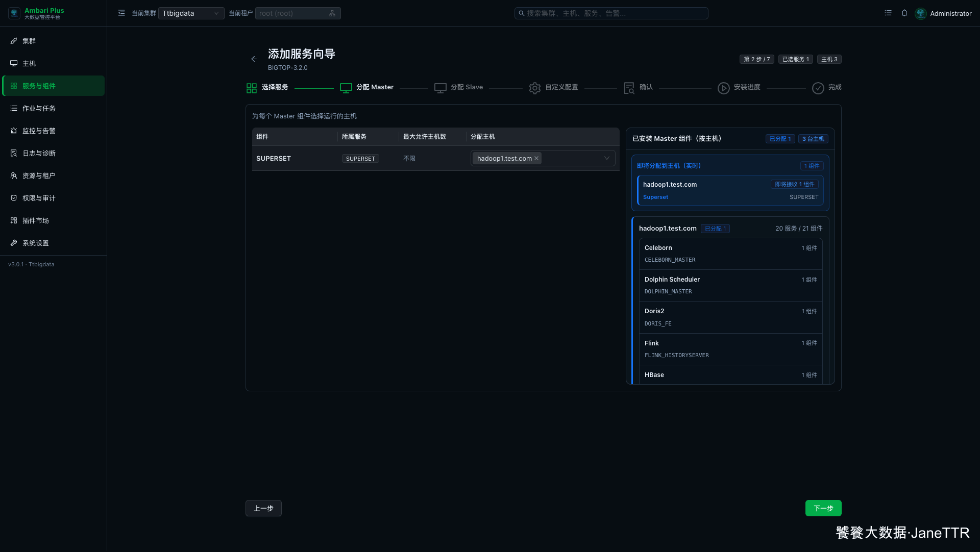Image resolution: width=980 pixels, height=552 pixels.
Task: Click the 即将接收 1 组件 badge
Action: click(x=795, y=184)
